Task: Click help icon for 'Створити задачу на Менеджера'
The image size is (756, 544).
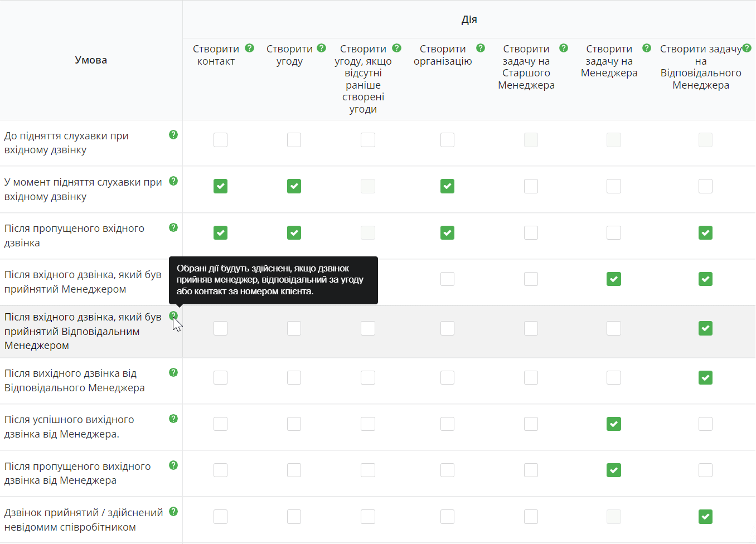Action: point(647,48)
